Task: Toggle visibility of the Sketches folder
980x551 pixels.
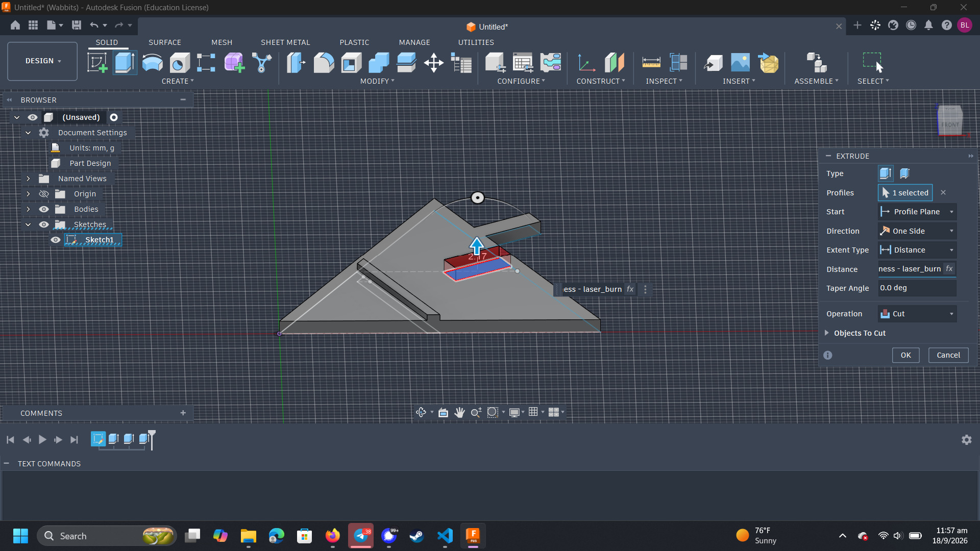Action: [44, 224]
